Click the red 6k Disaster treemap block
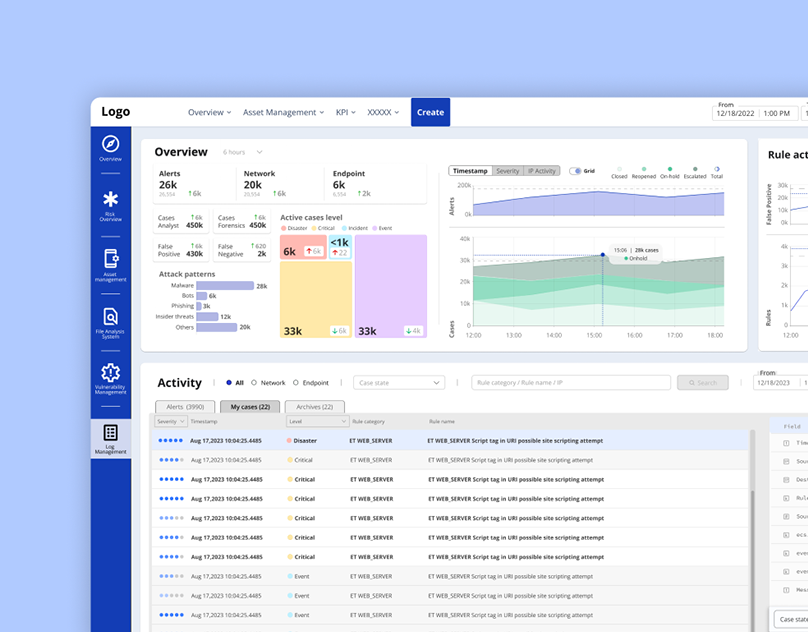Viewport: 808px width, 632px height. pos(303,247)
